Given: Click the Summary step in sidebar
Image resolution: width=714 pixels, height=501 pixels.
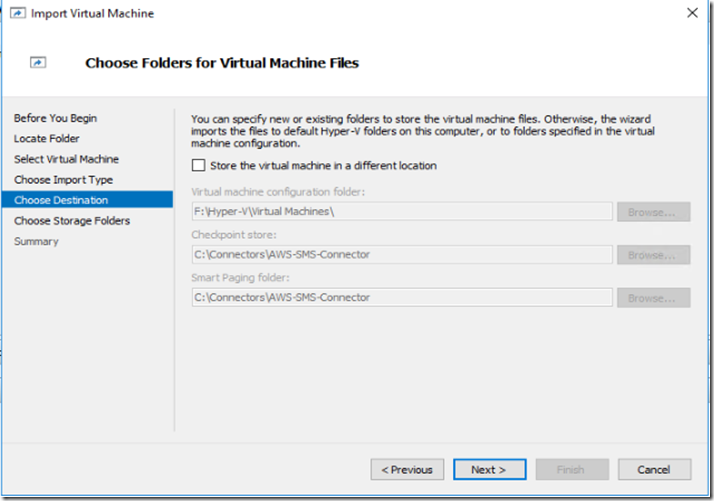Looking at the screenshot, I should (36, 241).
